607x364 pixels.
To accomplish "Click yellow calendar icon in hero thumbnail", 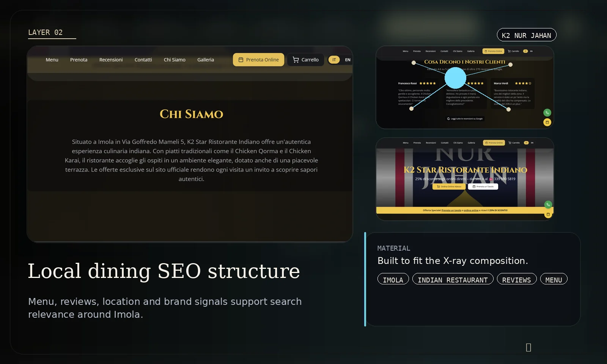I will 548,215.
